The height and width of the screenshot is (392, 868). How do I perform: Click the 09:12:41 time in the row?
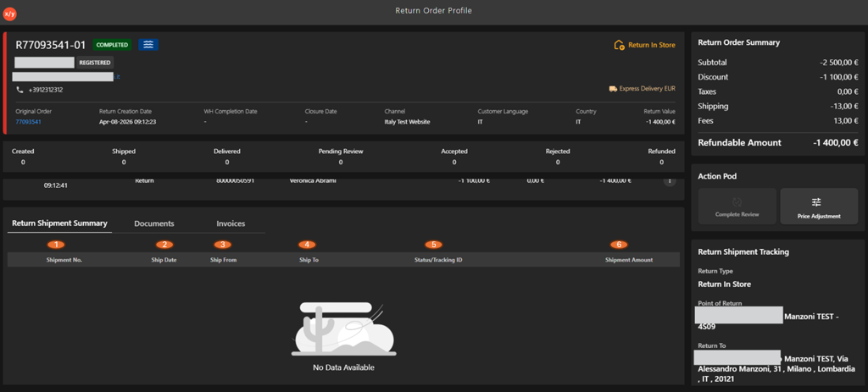click(x=55, y=185)
